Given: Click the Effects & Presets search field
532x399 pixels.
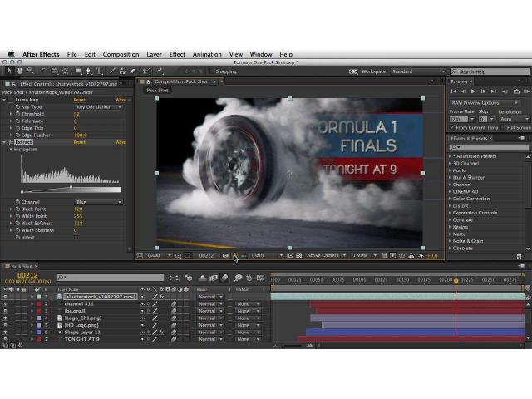Looking at the screenshot, I should [x=489, y=147].
